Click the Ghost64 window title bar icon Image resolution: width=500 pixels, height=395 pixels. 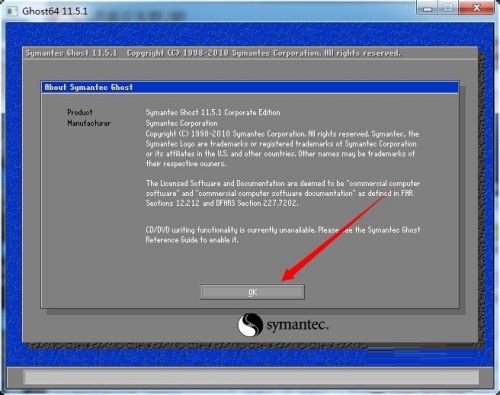pos(12,11)
